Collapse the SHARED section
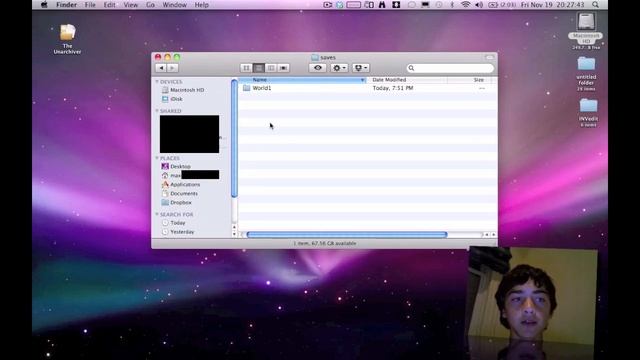Screen dimensions: 640x360 (157, 111)
